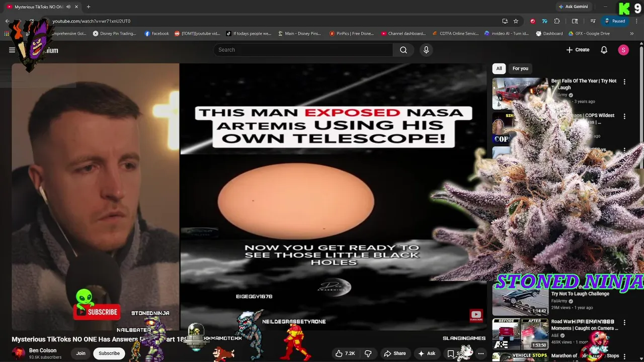Open the Ben Colson channel name link
Viewport: 644px width, 362px height.
point(43,350)
